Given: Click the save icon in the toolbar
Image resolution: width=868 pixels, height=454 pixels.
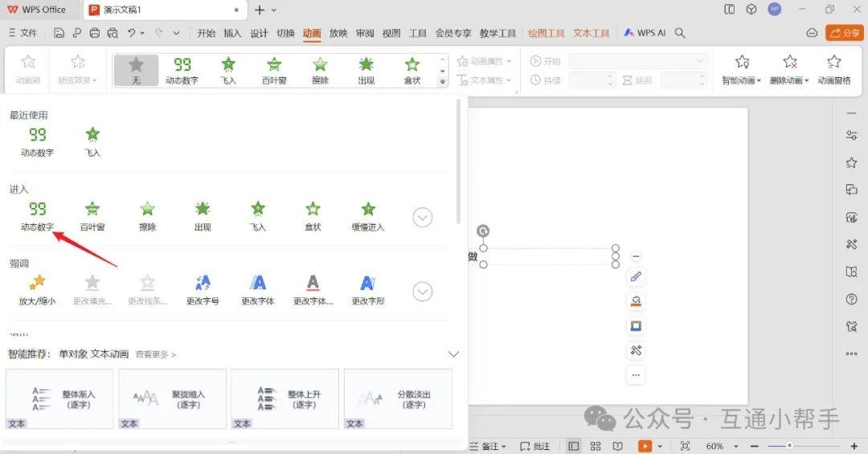Looking at the screenshot, I should [59, 33].
